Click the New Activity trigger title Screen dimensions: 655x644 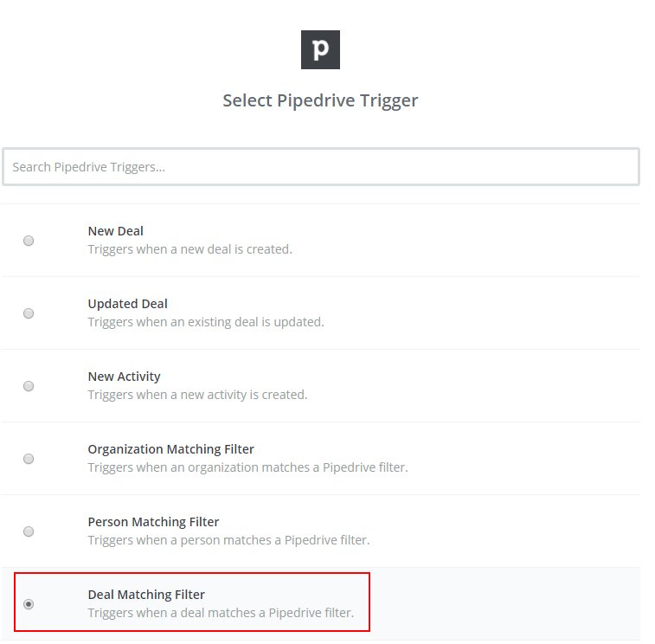coord(124,377)
